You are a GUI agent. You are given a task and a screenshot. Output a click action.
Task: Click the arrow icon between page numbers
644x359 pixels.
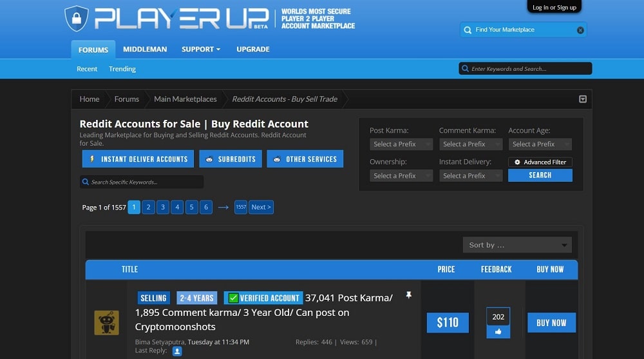(x=223, y=208)
